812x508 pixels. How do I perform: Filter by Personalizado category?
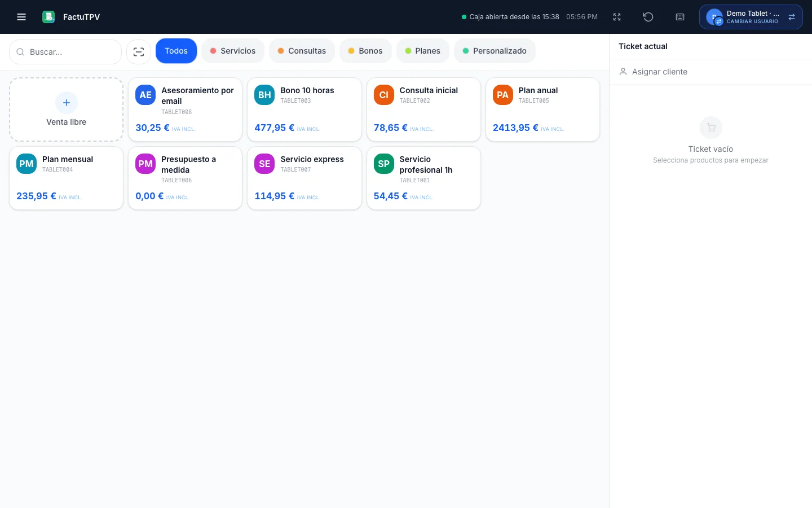click(495, 51)
